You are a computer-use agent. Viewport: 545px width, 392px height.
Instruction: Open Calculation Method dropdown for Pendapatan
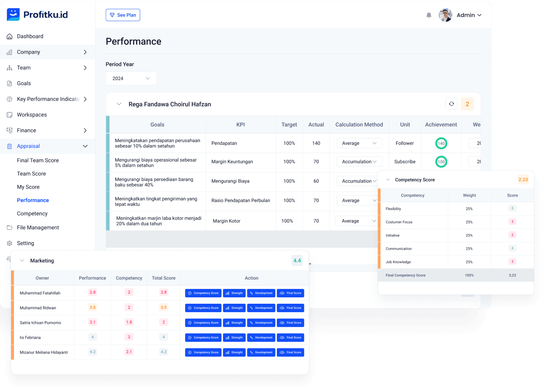(x=359, y=143)
